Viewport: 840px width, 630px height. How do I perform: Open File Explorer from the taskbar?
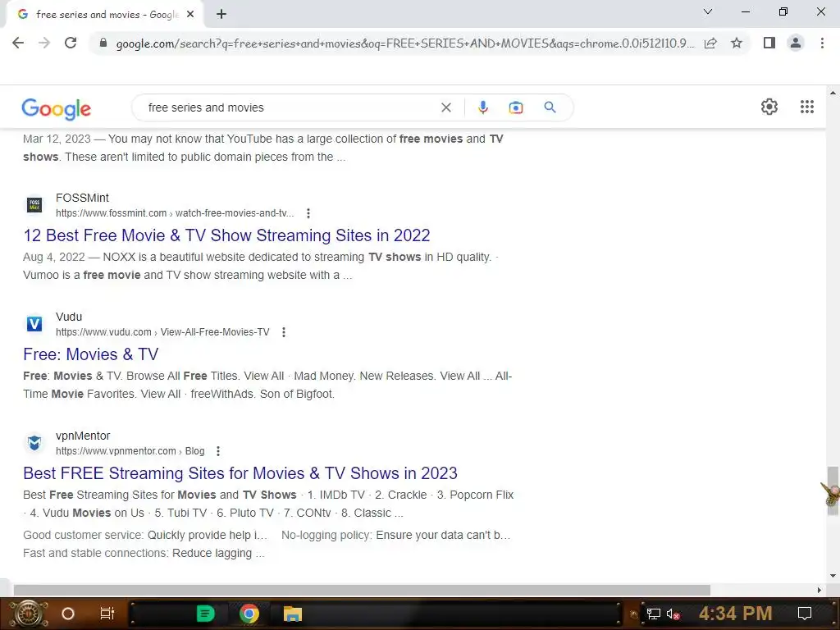pos(293,614)
